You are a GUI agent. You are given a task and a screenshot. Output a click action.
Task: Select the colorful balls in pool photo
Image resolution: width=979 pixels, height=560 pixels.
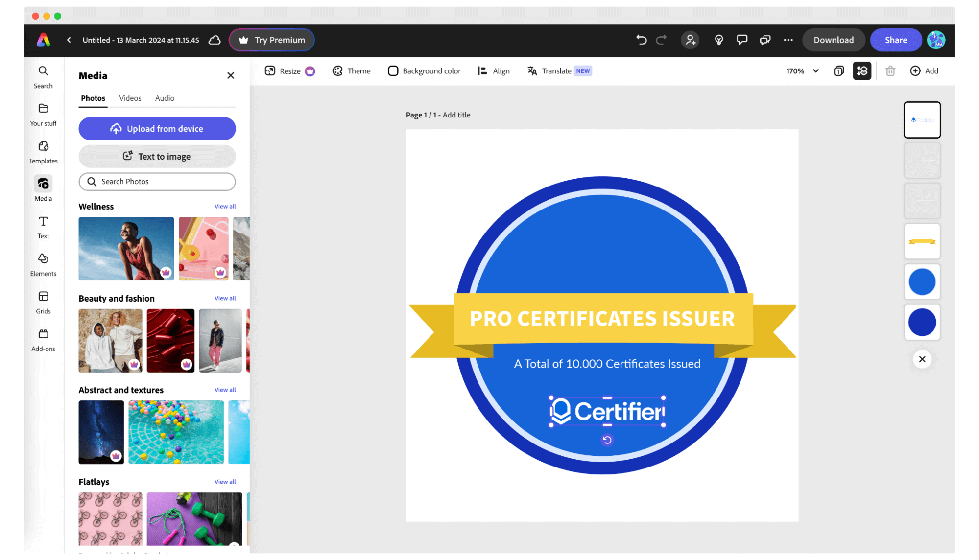176,432
